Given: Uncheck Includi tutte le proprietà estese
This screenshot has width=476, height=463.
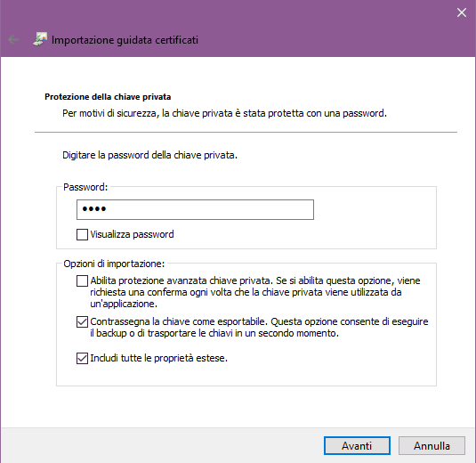Looking at the screenshot, I should (x=82, y=358).
